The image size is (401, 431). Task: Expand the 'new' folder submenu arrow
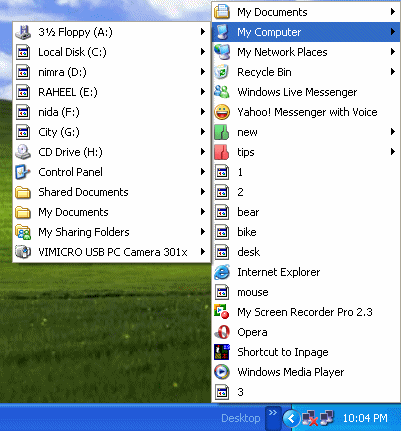click(x=393, y=132)
